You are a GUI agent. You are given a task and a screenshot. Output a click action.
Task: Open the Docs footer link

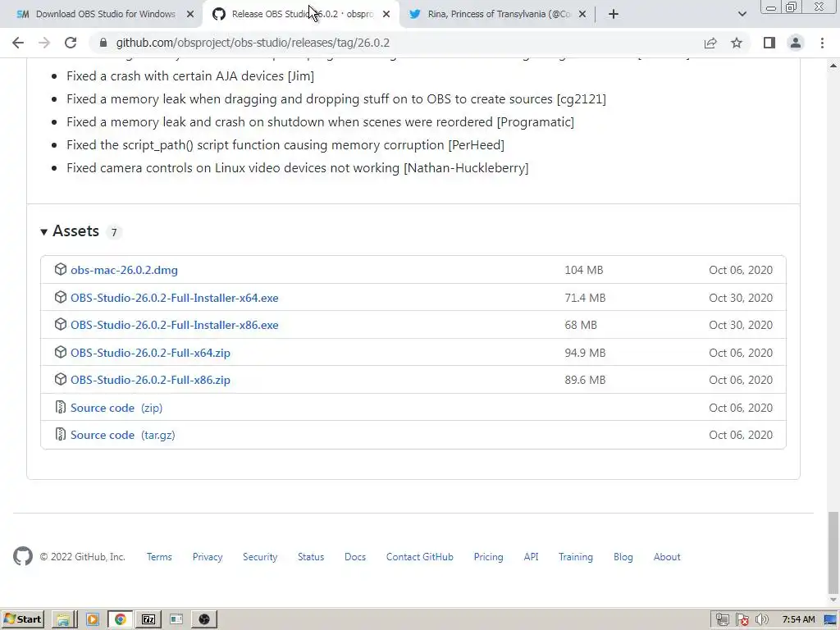tap(355, 557)
